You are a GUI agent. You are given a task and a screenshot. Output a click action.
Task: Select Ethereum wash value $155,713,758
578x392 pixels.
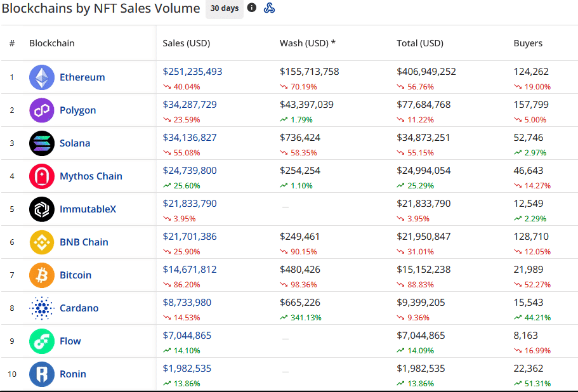click(x=309, y=72)
